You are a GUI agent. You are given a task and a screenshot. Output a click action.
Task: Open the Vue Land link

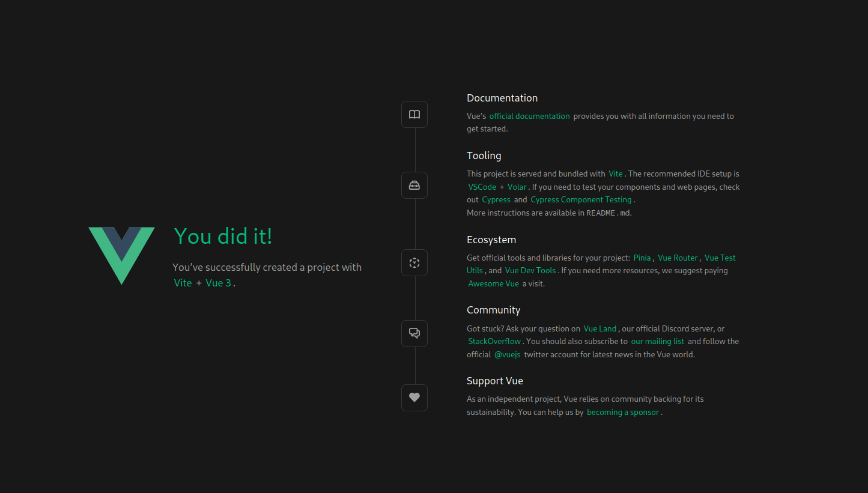(600, 328)
